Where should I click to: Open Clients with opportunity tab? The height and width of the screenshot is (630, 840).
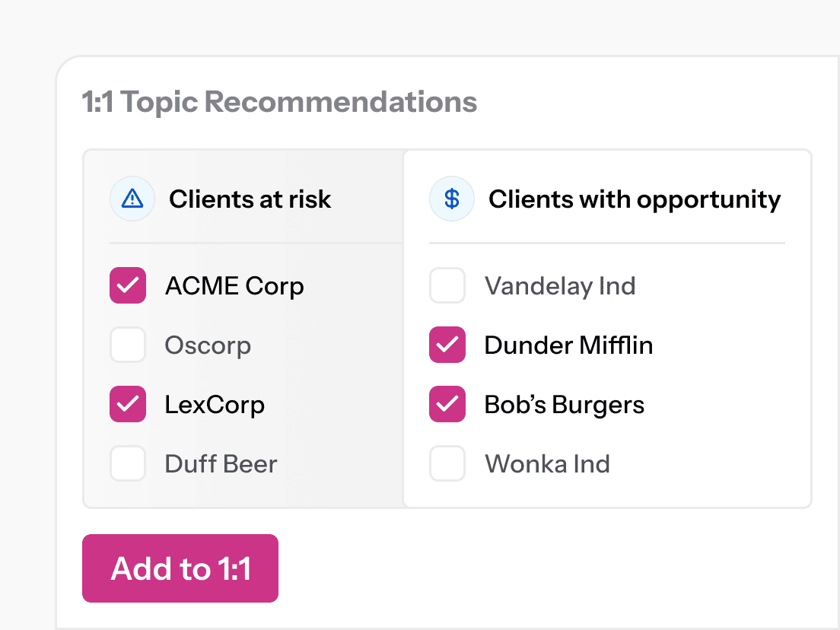point(634,199)
